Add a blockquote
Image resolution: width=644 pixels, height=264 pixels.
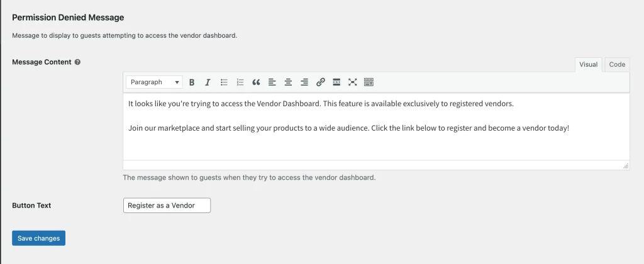256,82
